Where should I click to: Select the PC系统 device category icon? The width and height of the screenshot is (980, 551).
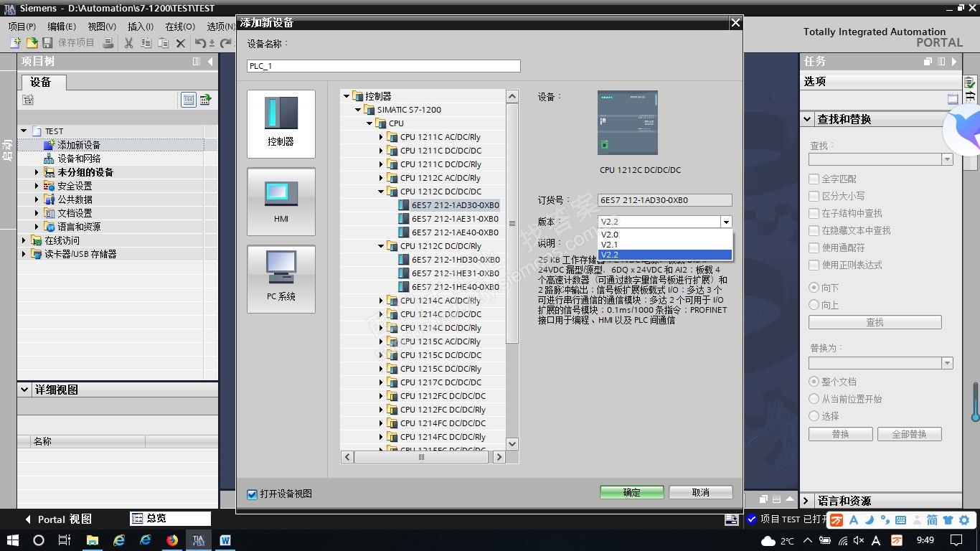point(281,279)
